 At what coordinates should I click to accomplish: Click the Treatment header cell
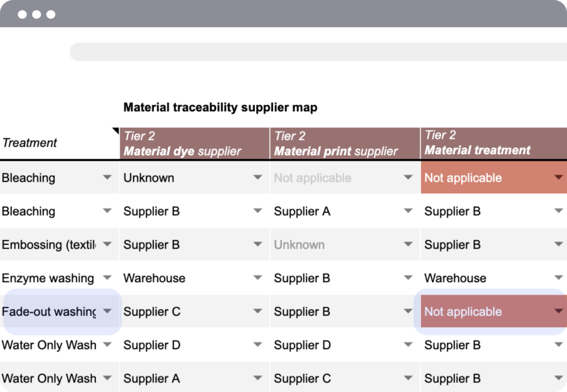(55, 143)
